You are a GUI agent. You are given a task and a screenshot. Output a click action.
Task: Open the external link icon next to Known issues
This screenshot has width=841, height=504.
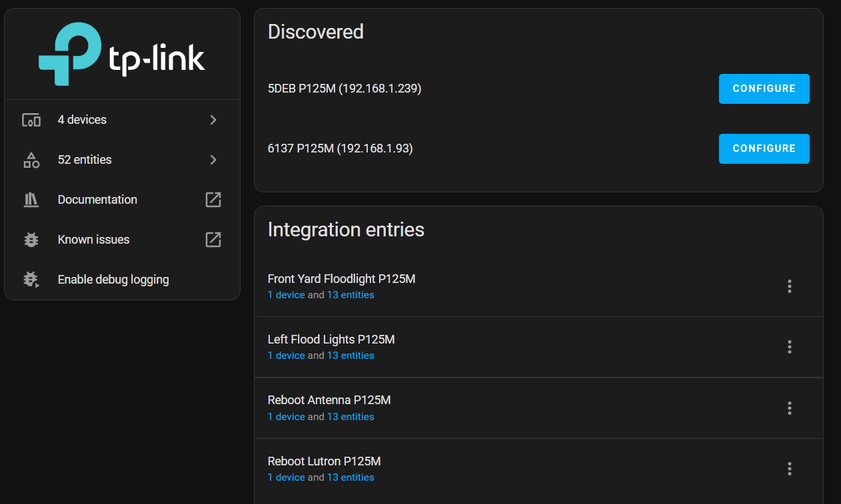(x=213, y=240)
